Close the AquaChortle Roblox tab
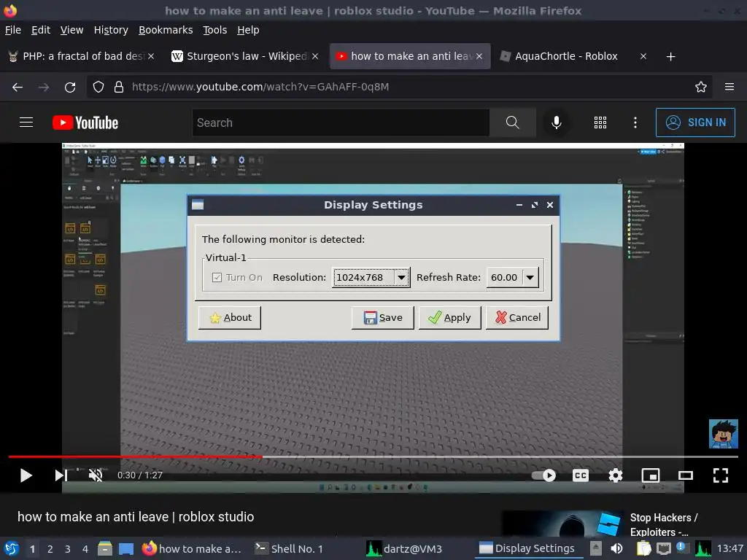747x560 pixels. tap(643, 56)
